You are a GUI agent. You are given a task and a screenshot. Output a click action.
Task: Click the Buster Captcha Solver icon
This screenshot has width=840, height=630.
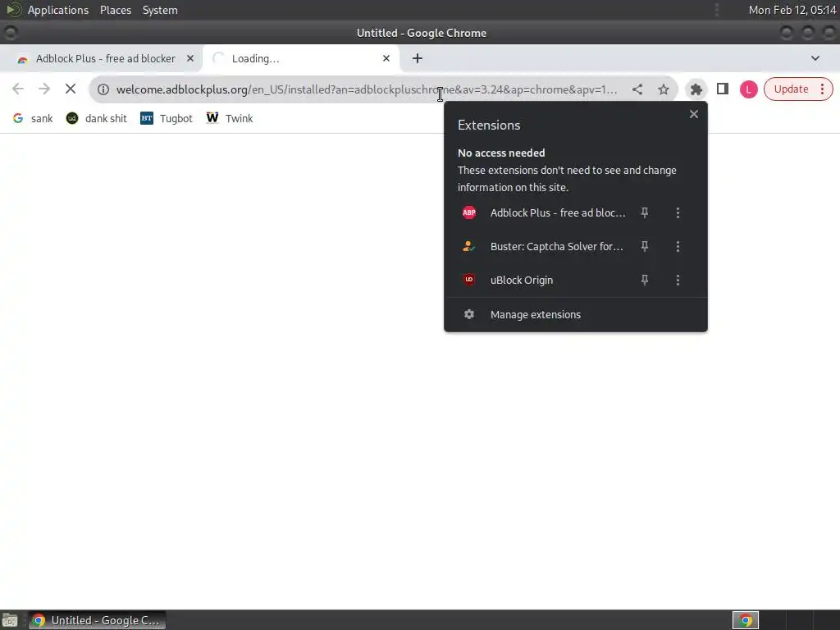tap(468, 246)
